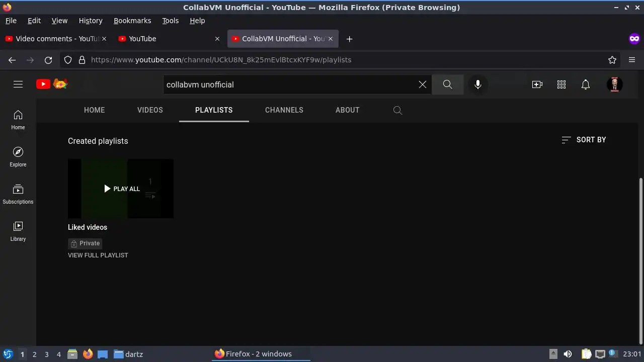This screenshot has height=362, width=644.
Task: Click the Private badge under Liked videos
Action: [85, 243]
